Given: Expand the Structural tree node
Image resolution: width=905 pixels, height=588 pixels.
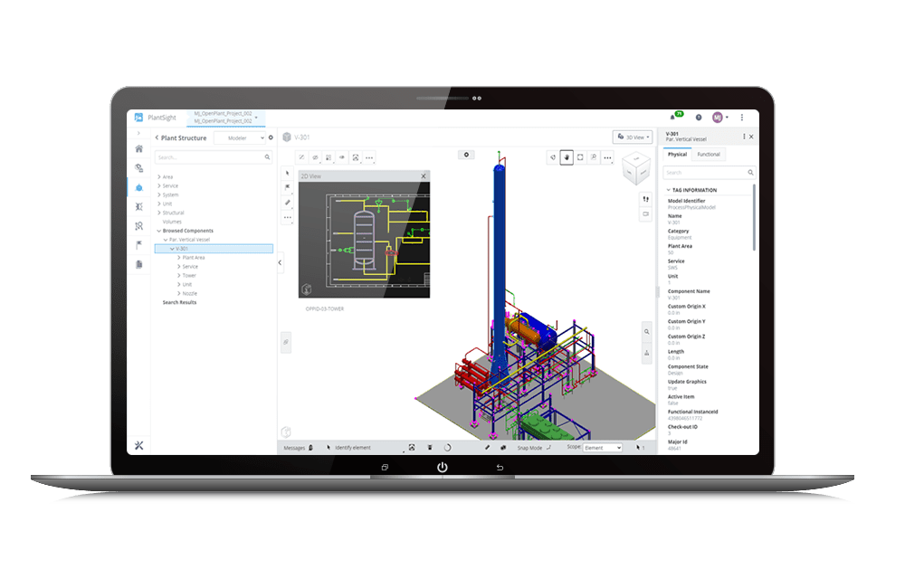Looking at the screenshot, I should point(159,213).
